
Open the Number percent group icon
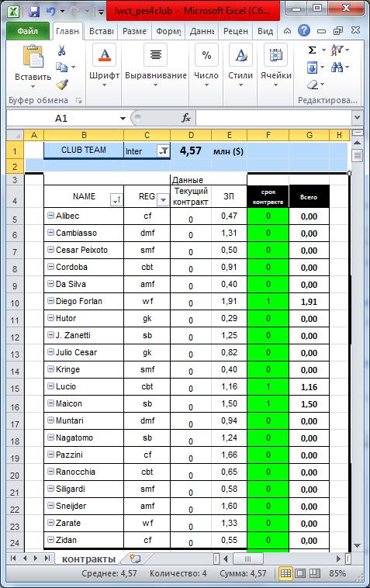click(206, 55)
